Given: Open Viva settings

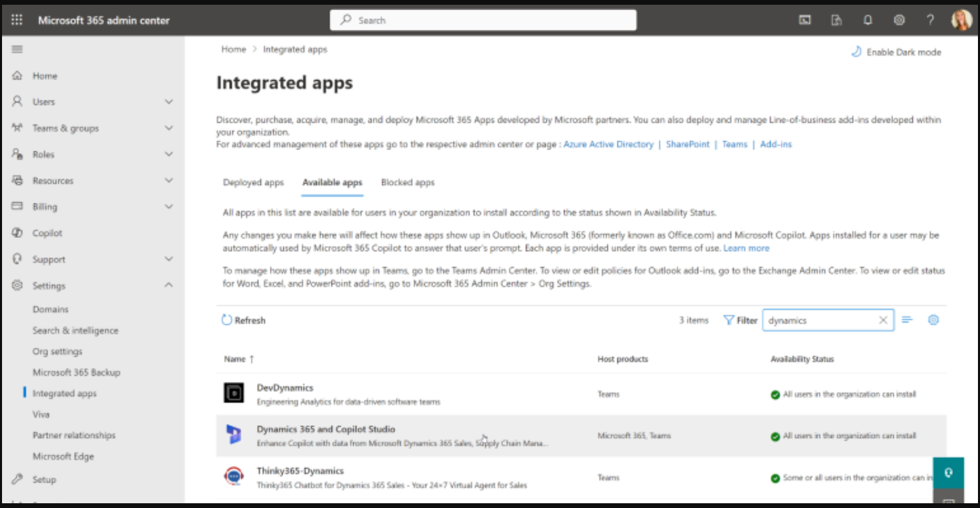Looking at the screenshot, I should pos(41,414).
